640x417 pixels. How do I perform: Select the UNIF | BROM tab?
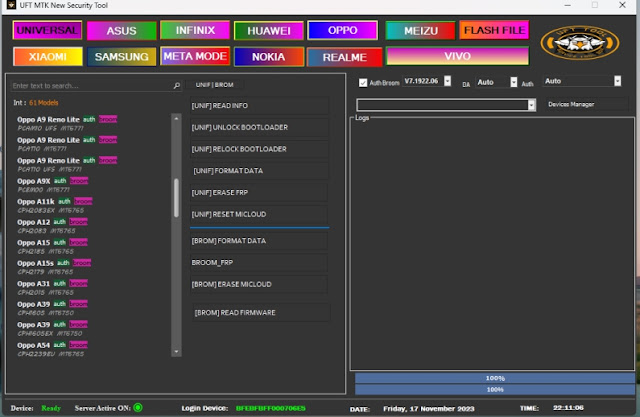(215, 85)
